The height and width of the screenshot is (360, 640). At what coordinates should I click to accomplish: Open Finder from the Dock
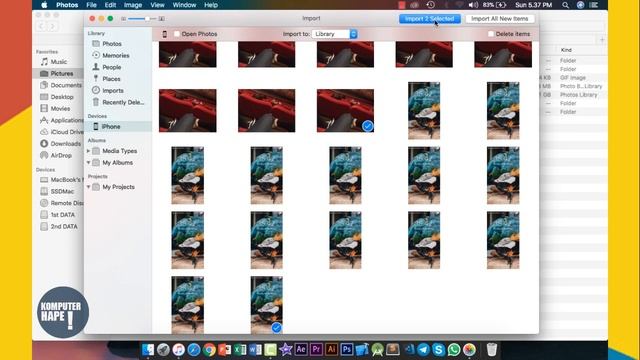[148, 349]
